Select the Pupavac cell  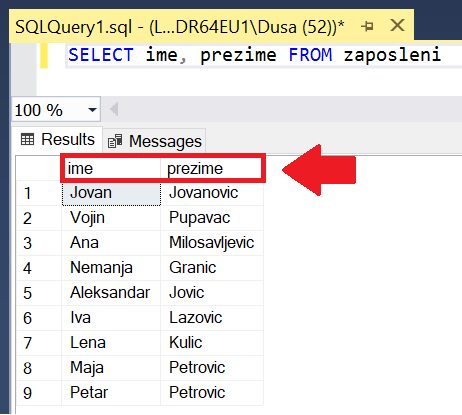[x=212, y=218]
